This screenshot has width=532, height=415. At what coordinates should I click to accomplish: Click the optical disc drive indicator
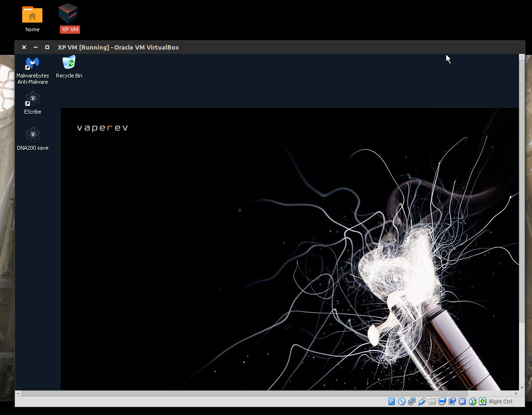coord(402,402)
